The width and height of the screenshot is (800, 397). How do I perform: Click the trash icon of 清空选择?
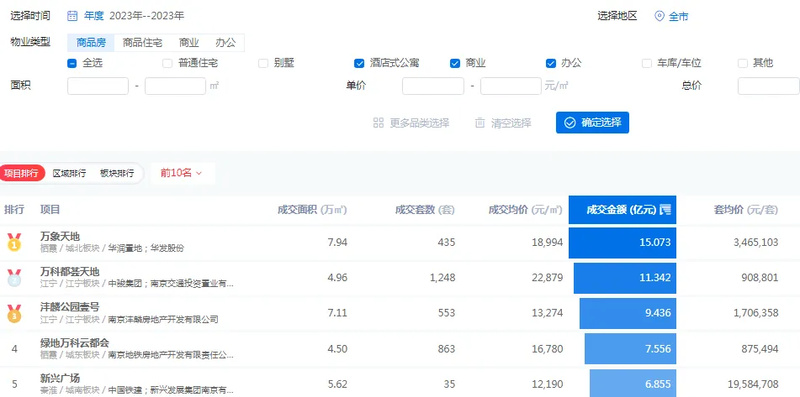[x=480, y=123]
